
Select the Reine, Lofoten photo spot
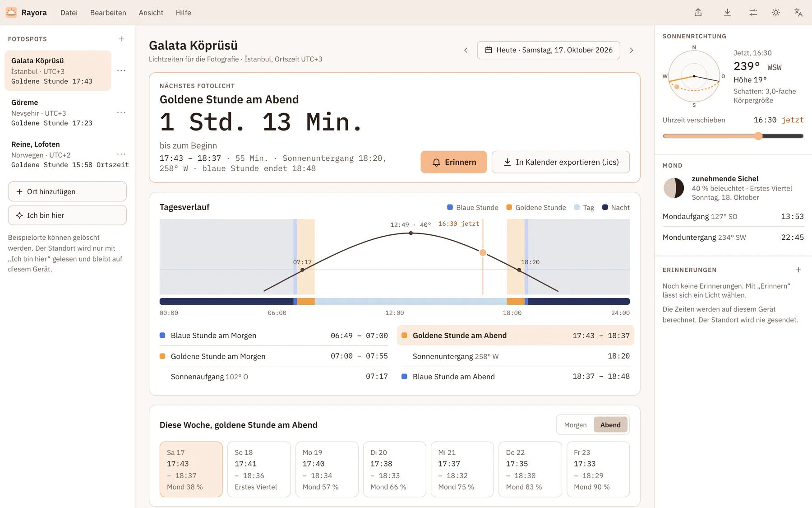58,154
